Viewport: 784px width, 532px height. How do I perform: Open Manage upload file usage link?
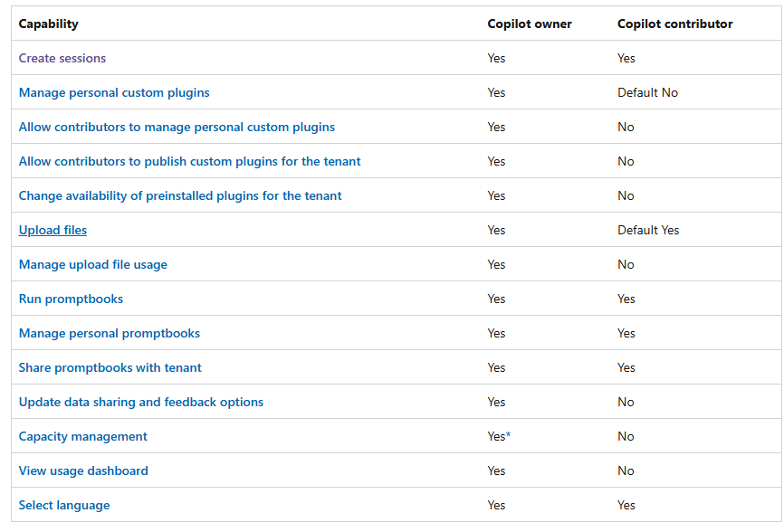pos(93,264)
